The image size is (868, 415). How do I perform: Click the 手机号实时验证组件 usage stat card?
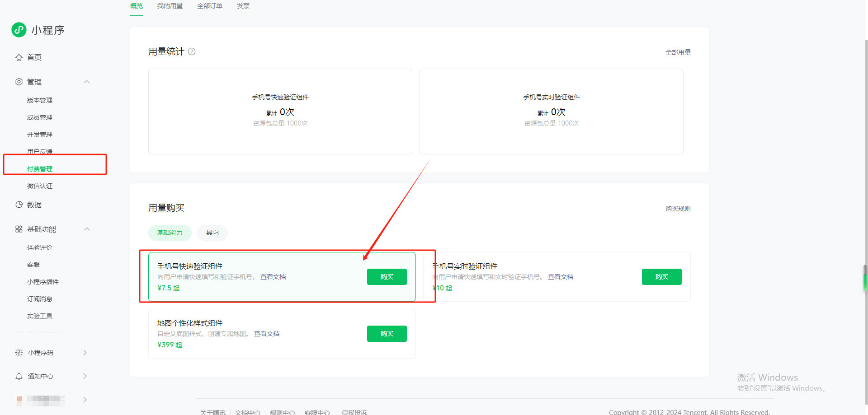point(552,112)
